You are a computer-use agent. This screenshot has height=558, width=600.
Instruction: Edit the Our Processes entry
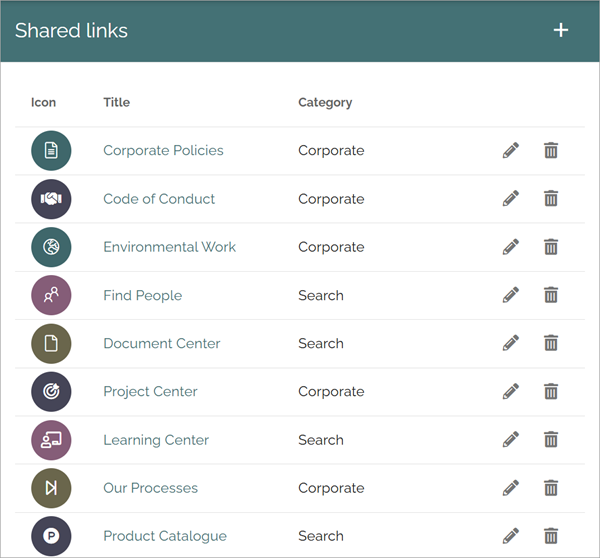coord(511,488)
